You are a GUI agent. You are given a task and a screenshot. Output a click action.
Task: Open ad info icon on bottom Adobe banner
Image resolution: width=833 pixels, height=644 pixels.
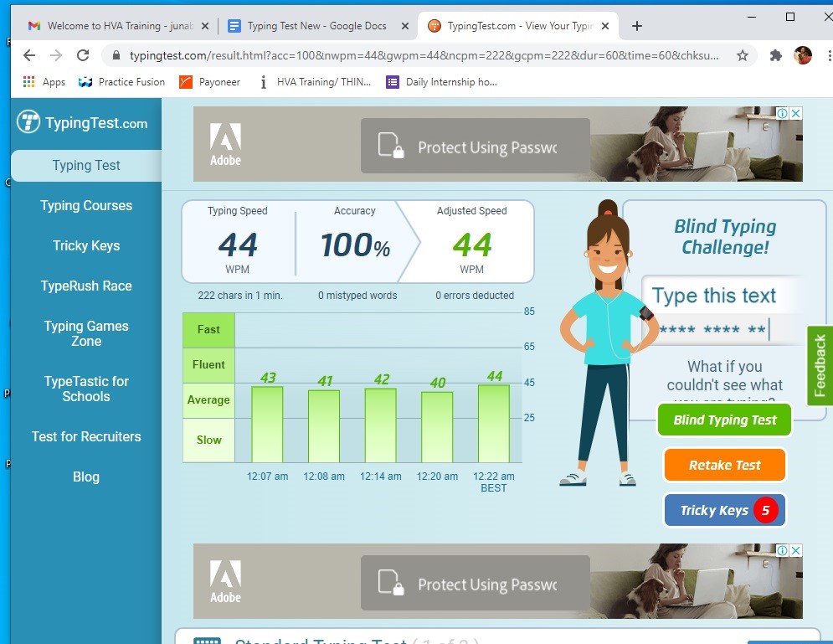tap(783, 550)
